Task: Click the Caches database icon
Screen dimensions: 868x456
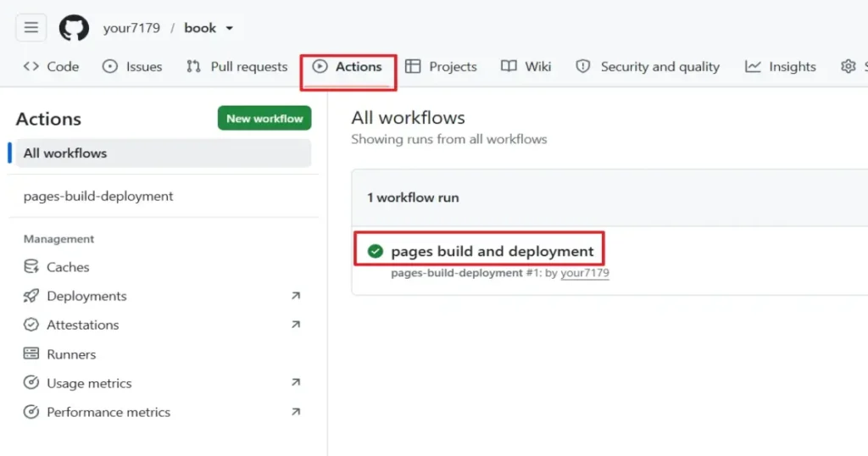Action: (31, 267)
